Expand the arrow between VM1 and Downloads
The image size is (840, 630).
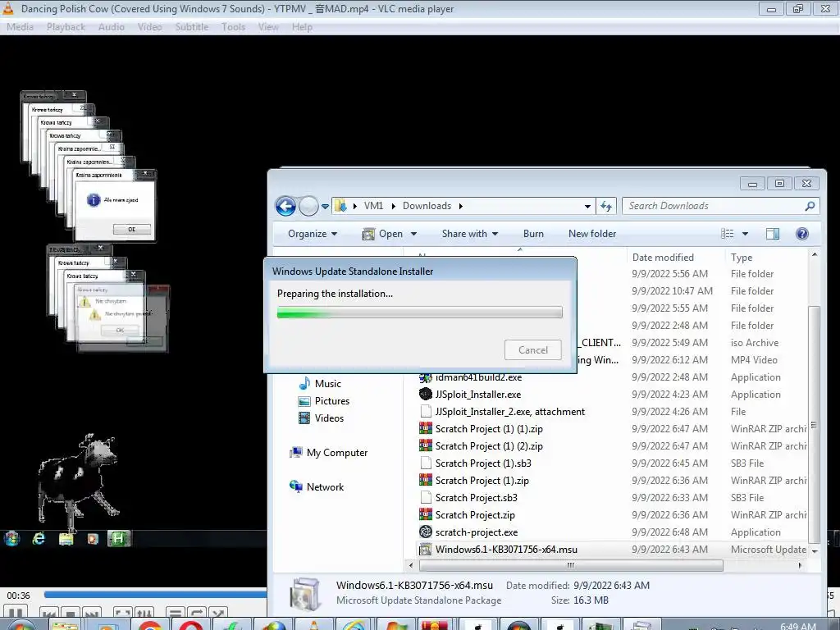coord(393,206)
